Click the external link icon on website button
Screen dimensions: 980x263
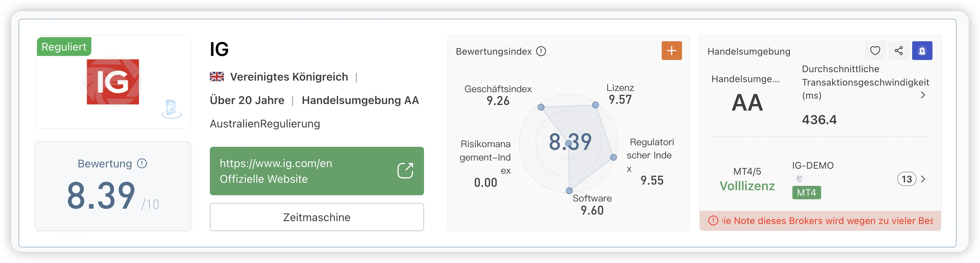[x=405, y=171]
